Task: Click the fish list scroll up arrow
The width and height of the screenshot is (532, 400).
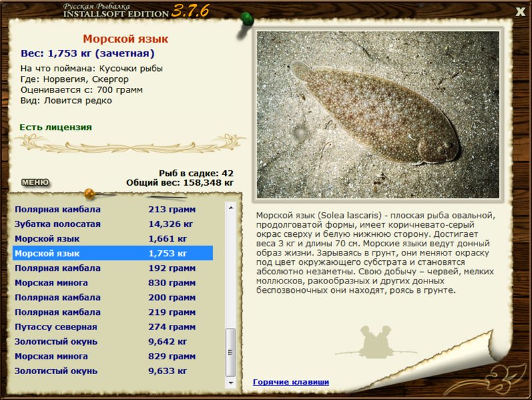Action: pos(231,208)
